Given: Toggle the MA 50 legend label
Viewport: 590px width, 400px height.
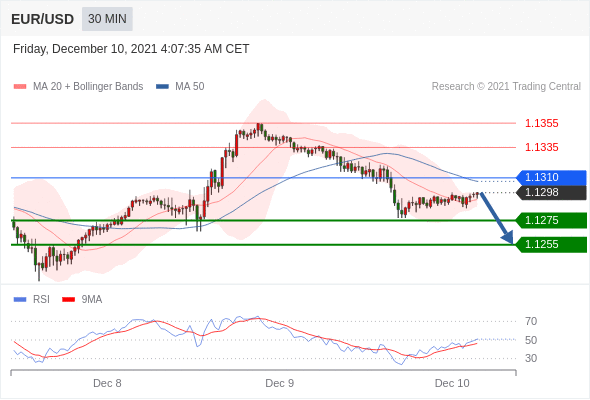Looking at the screenshot, I should click(190, 87).
